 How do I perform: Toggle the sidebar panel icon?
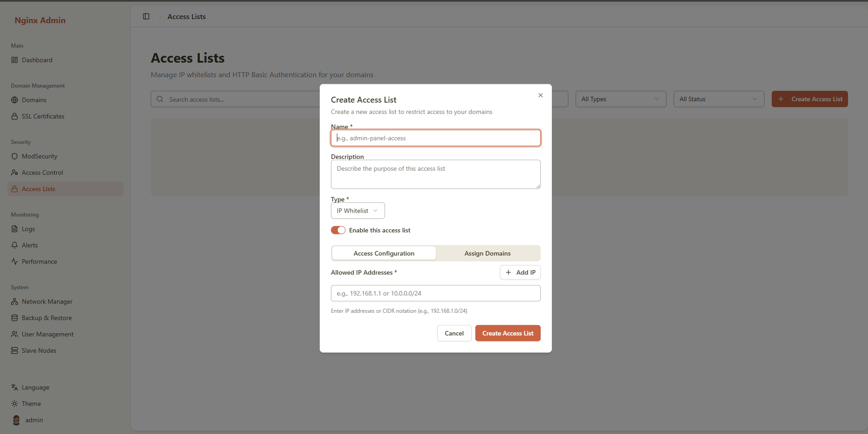click(x=146, y=16)
